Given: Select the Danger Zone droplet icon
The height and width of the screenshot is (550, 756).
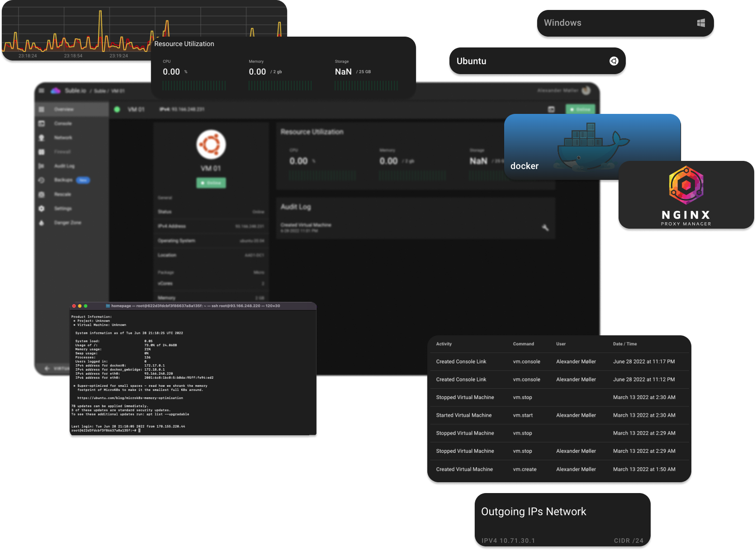Looking at the screenshot, I should [x=42, y=222].
